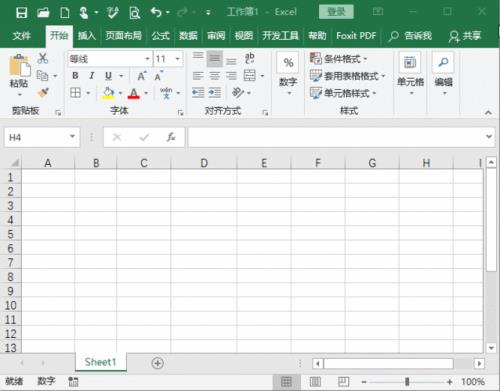Click the 登录 sign-in button
Screen dimensions: 500x391
[336, 12]
